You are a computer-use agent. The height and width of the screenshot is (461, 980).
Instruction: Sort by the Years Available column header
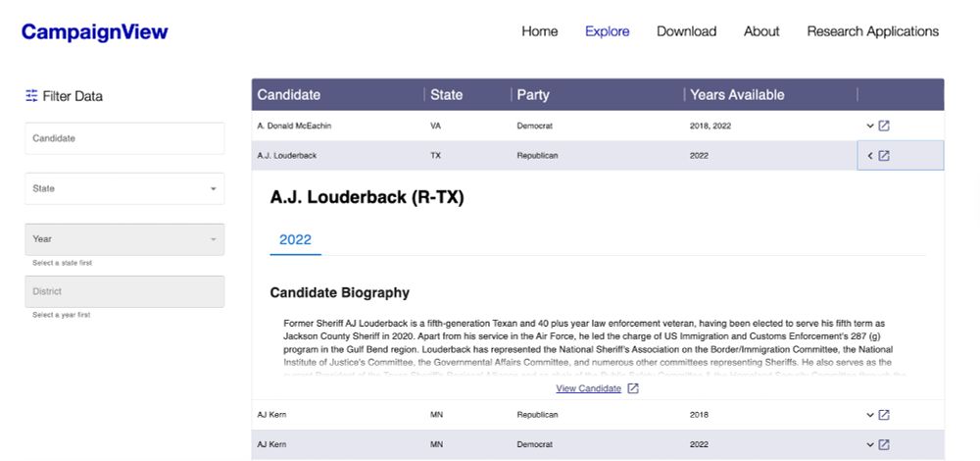[x=738, y=94]
